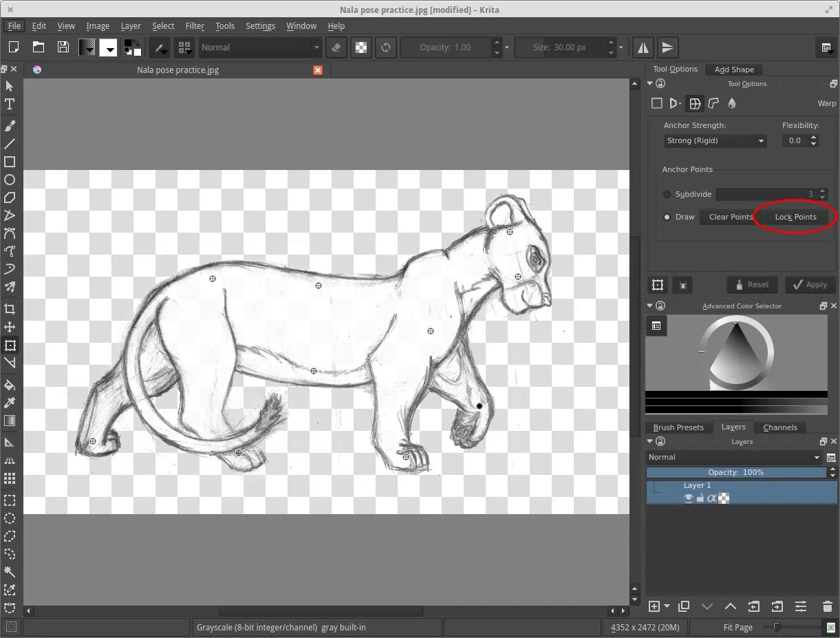The width and height of the screenshot is (840, 638).
Task: Open the Filter menu
Action: click(195, 25)
